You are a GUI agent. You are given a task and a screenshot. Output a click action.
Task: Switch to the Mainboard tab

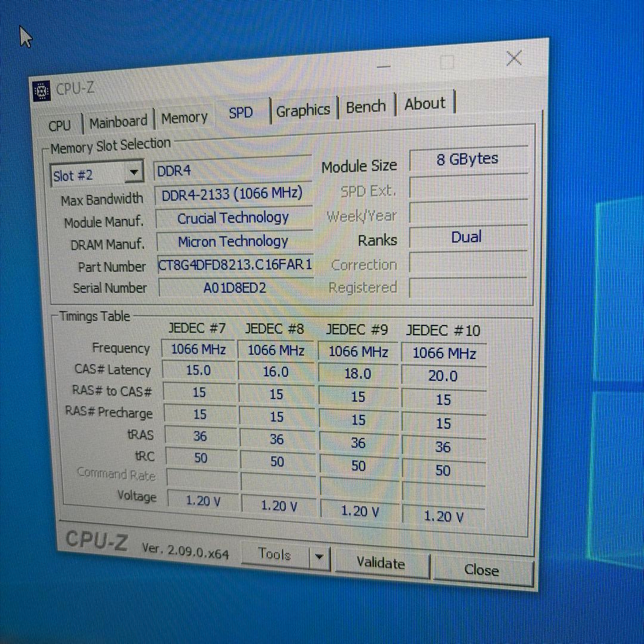[x=118, y=120]
